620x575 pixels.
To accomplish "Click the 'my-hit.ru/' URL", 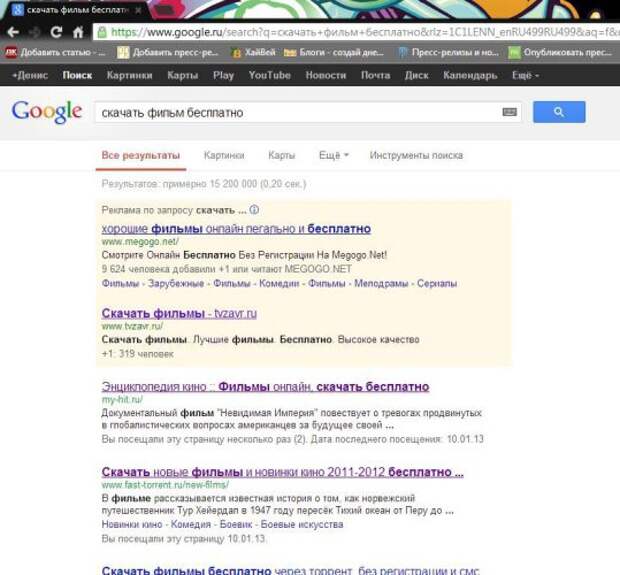I will (x=122, y=399).
